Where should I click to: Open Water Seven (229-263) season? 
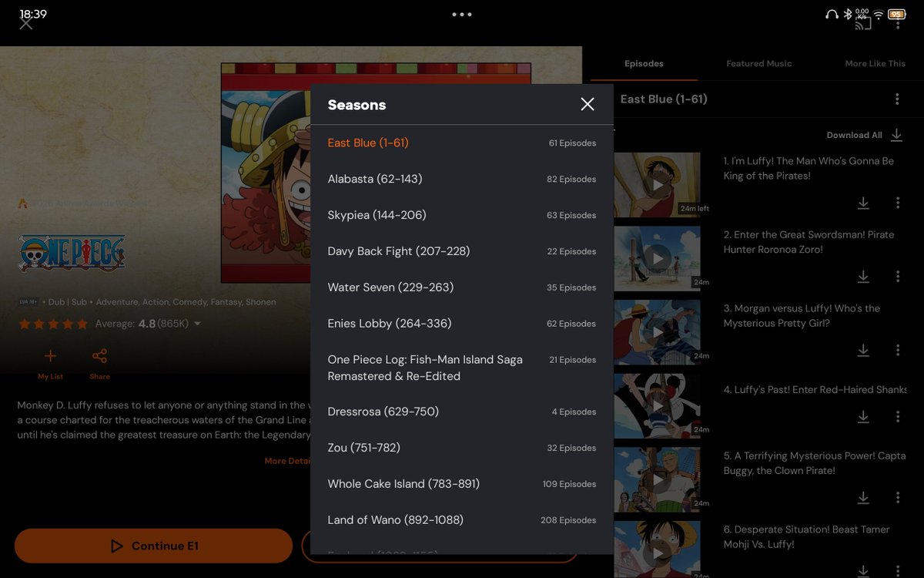pos(462,287)
